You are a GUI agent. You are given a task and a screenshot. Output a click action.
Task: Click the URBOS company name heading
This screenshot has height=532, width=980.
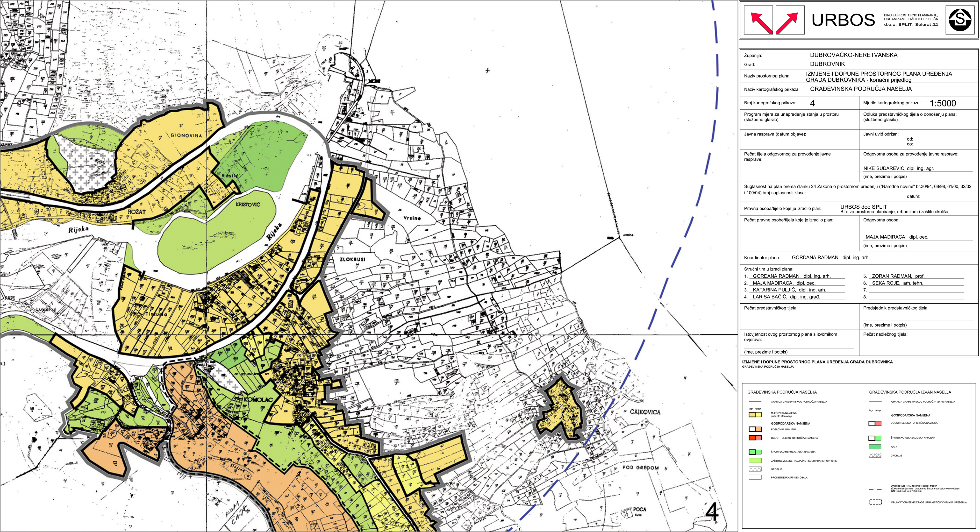pyautogui.click(x=843, y=20)
